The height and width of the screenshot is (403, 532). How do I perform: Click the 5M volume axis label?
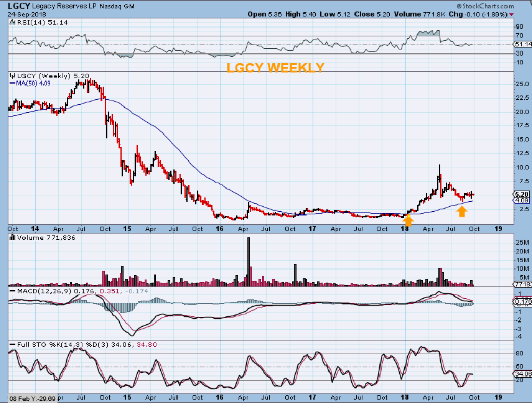point(524,278)
